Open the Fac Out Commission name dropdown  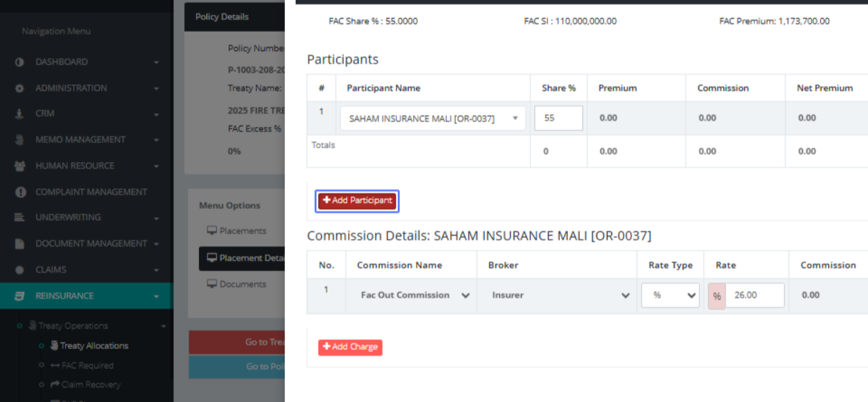(x=415, y=295)
